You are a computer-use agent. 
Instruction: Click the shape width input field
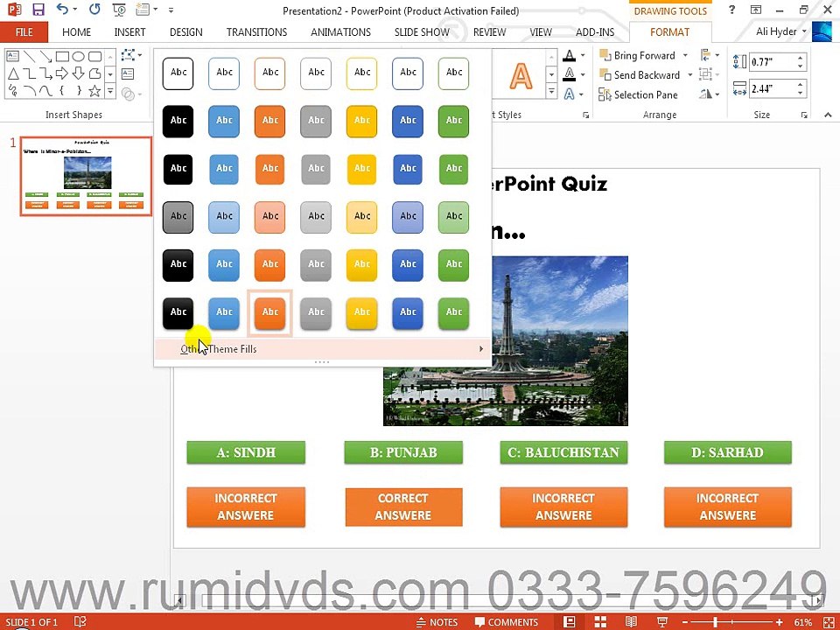pyautogui.click(x=772, y=88)
